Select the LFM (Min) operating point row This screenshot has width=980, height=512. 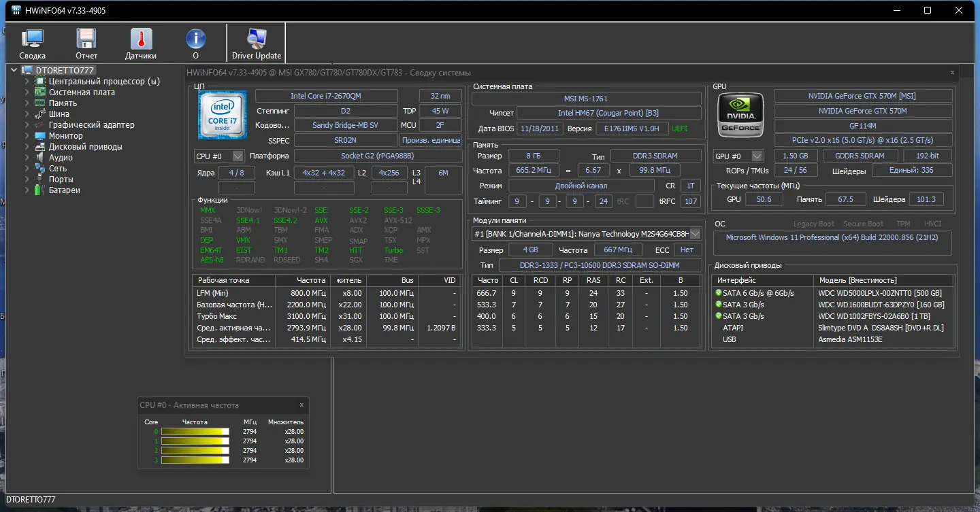(327, 293)
